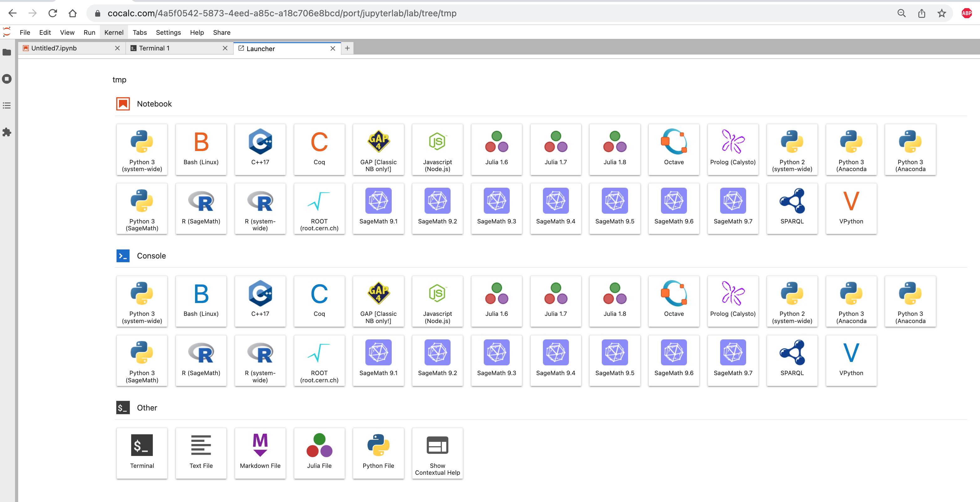Open Python 2 (system-wide) notebook
Viewport: 980px width, 502px height.
click(792, 150)
